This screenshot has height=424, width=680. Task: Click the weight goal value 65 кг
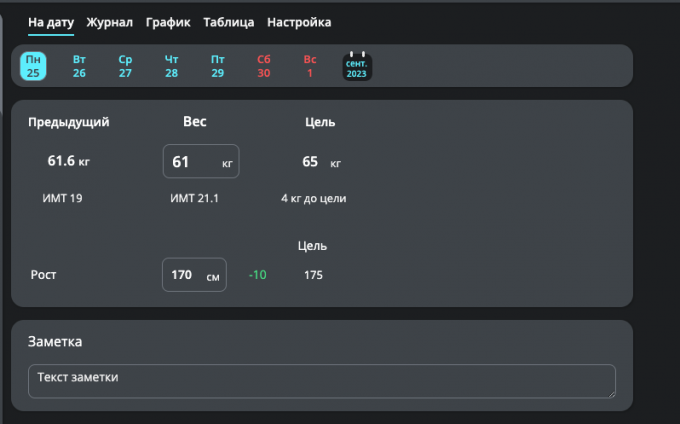pyautogui.click(x=320, y=162)
